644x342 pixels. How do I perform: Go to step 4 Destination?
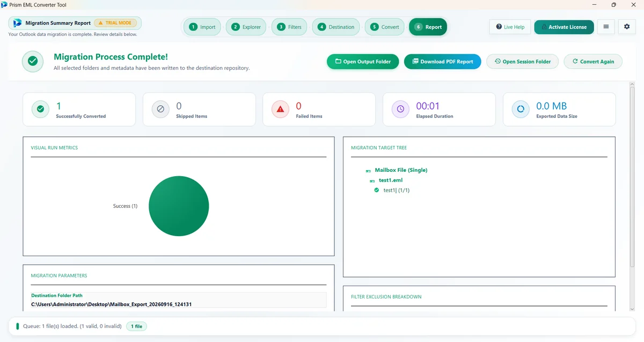tap(336, 27)
